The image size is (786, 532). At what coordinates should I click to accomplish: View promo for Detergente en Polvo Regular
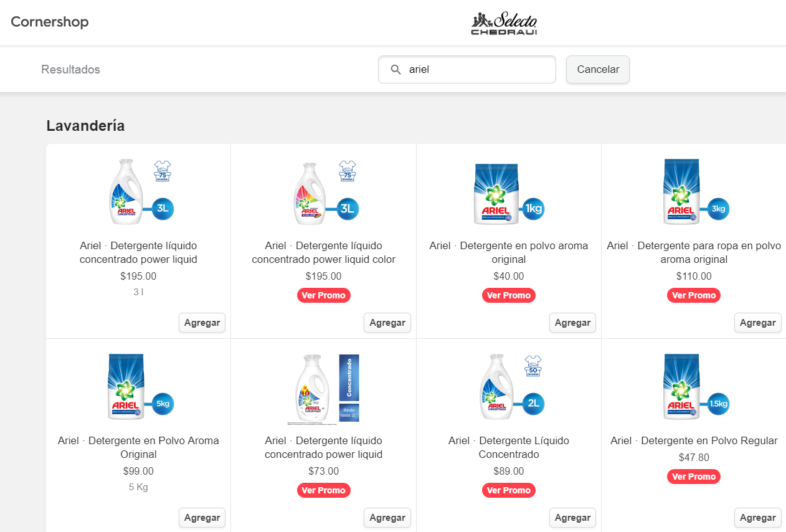(x=694, y=477)
